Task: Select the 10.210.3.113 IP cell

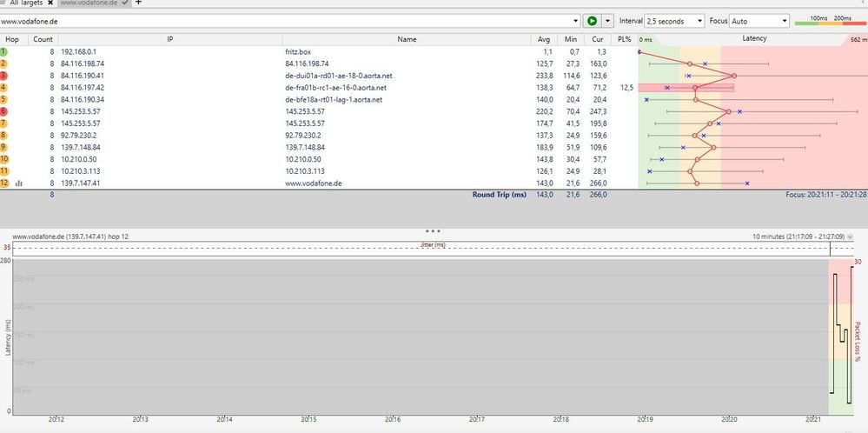Action: [x=81, y=171]
